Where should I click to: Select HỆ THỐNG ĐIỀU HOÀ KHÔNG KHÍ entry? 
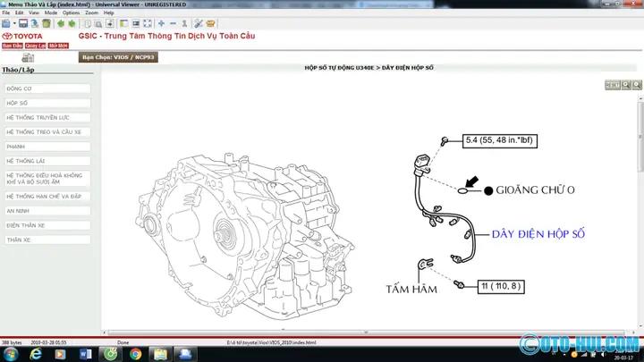tap(47, 179)
